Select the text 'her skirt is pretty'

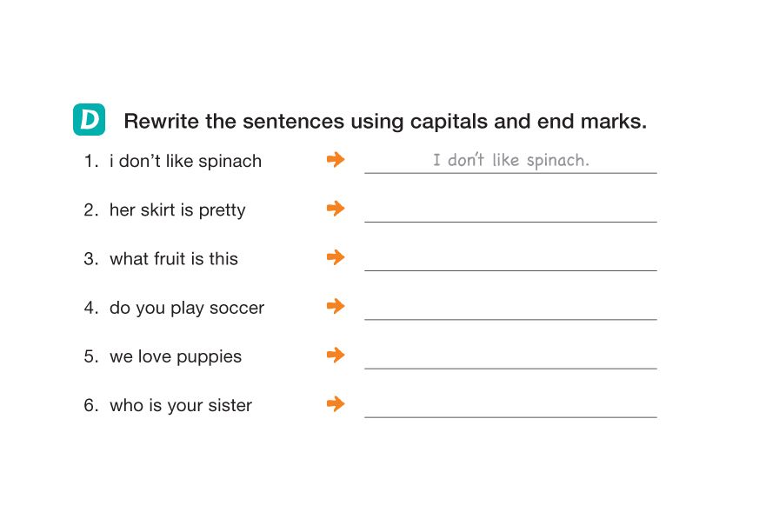coord(177,209)
